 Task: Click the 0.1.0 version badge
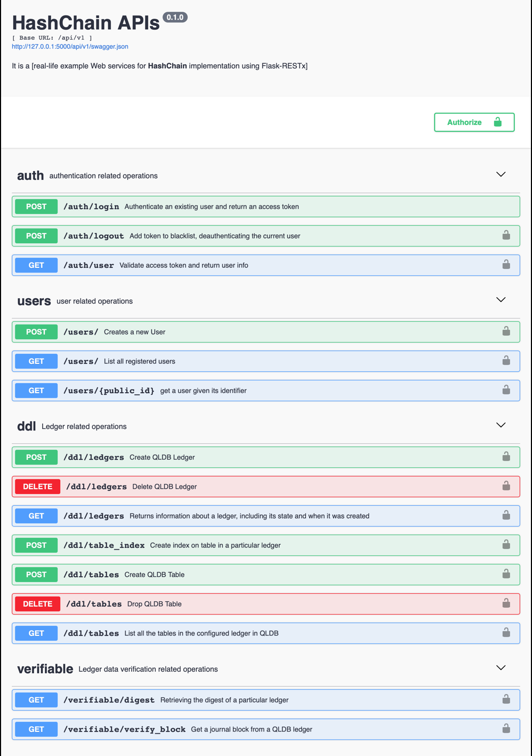[x=175, y=18]
